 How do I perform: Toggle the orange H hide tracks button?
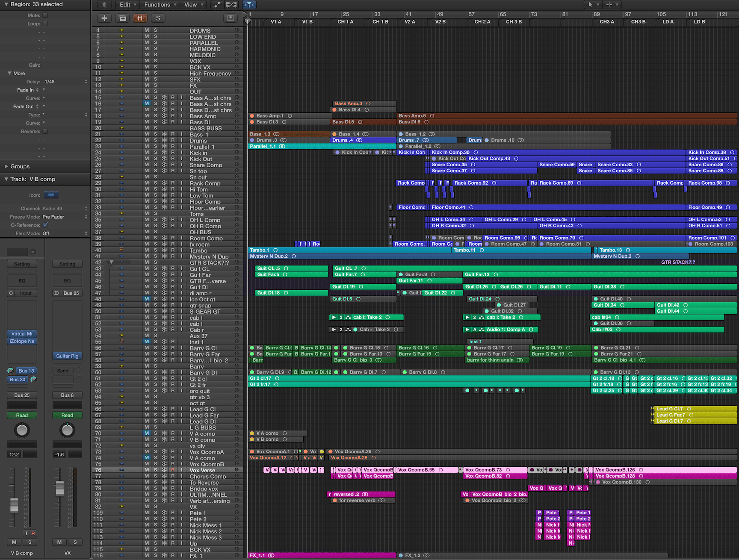tap(140, 18)
